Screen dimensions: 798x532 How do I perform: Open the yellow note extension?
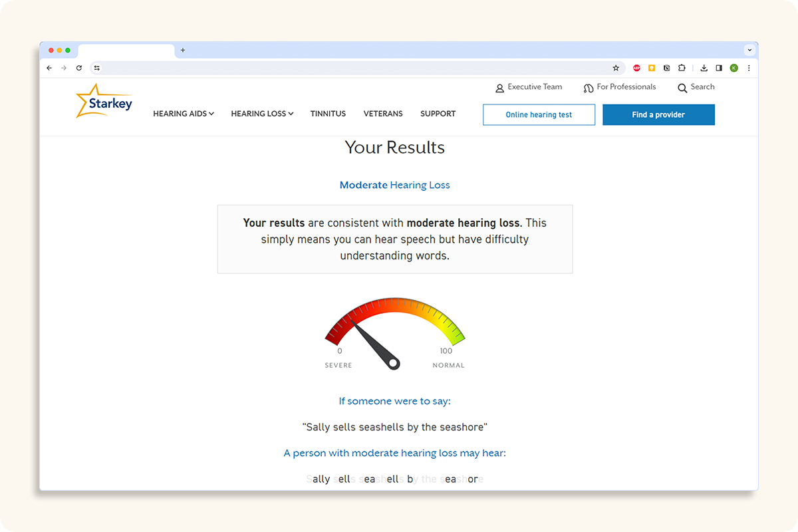pyautogui.click(x=652, y=68)
